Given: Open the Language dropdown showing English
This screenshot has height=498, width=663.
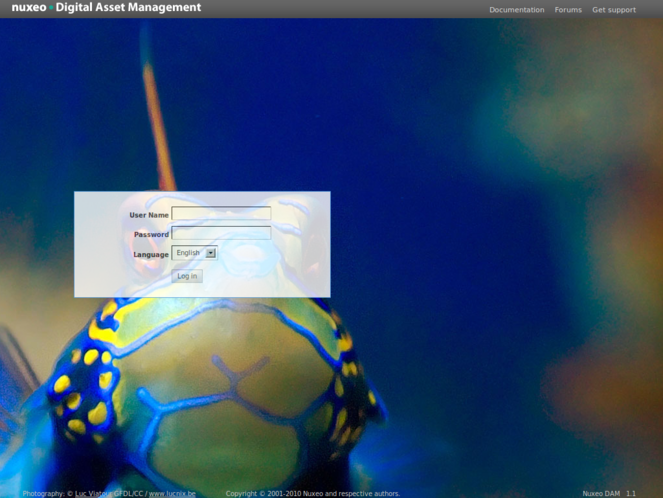Looking at the screenshot, I should [x=190, y=254].
